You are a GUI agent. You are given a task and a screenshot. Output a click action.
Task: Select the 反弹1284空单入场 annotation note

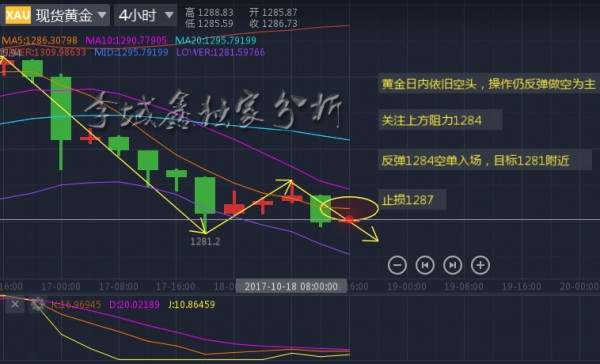[x=485, y=160]
